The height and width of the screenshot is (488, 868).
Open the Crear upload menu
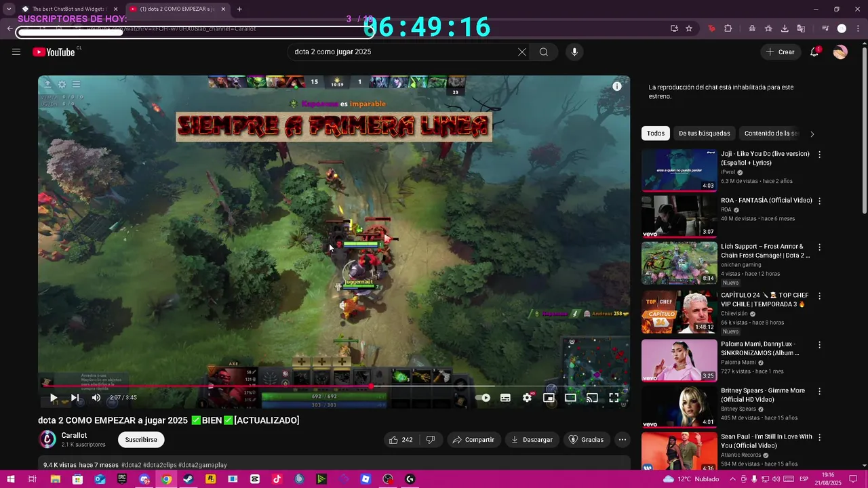pos(780,52)
